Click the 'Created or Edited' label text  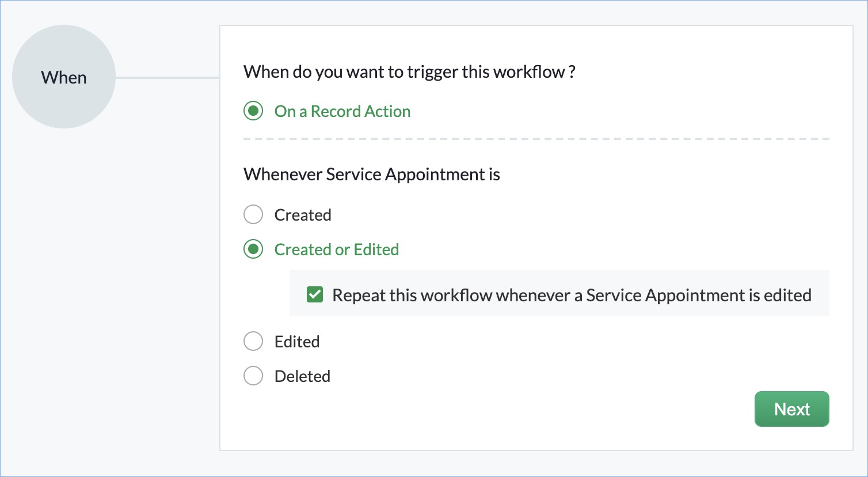point(337,249)
